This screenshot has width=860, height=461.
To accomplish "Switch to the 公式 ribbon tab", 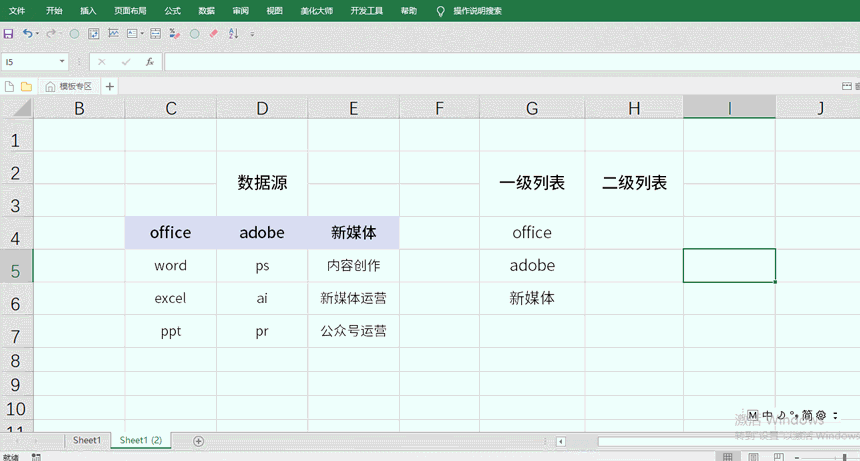I will pos(172,11).
